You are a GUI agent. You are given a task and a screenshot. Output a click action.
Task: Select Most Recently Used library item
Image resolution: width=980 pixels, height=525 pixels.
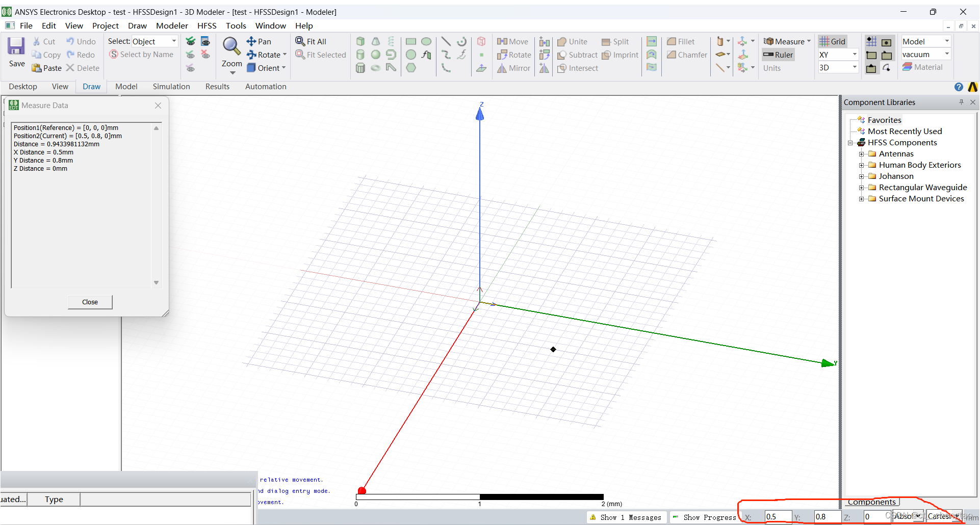pos(905,132)
